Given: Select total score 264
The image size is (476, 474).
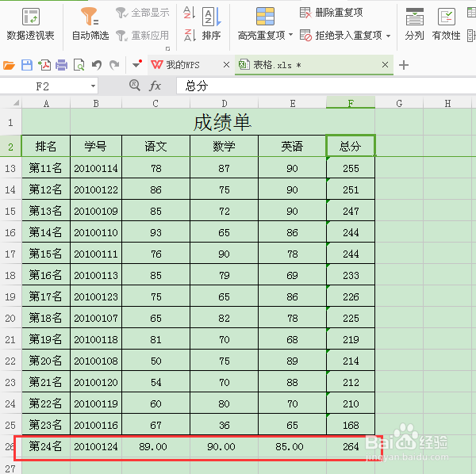Looking at the screenshot, I should click(x=351, y=446).
